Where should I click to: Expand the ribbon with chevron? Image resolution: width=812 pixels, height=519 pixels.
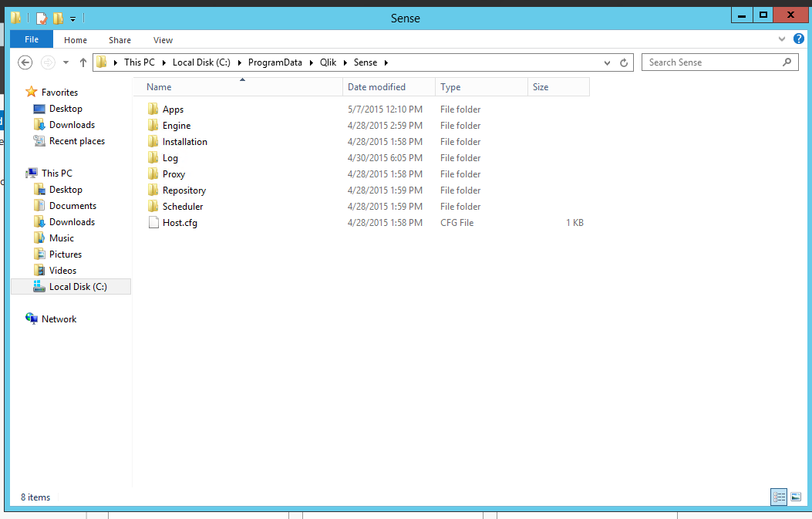782,39
